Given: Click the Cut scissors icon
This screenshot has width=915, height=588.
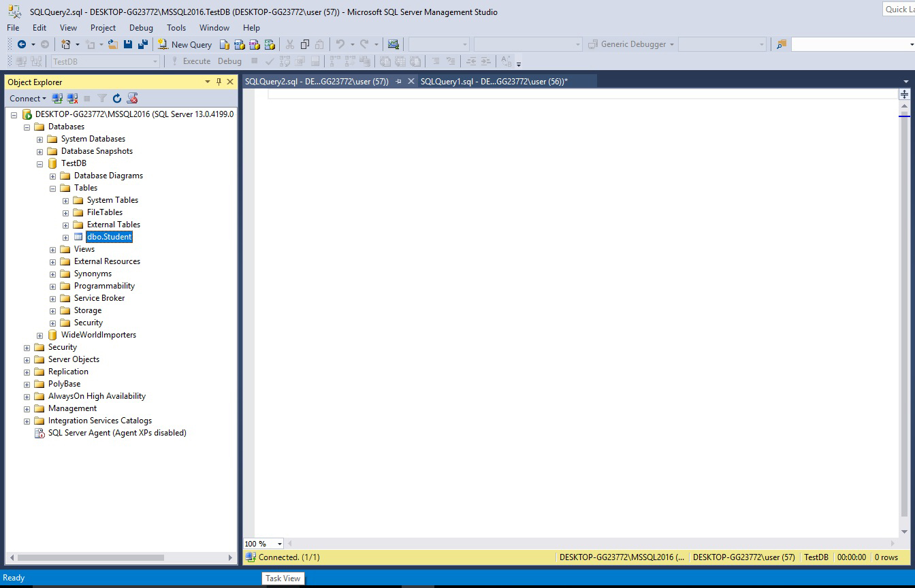Looking at the screenshot, I should [x=289, y=44].
